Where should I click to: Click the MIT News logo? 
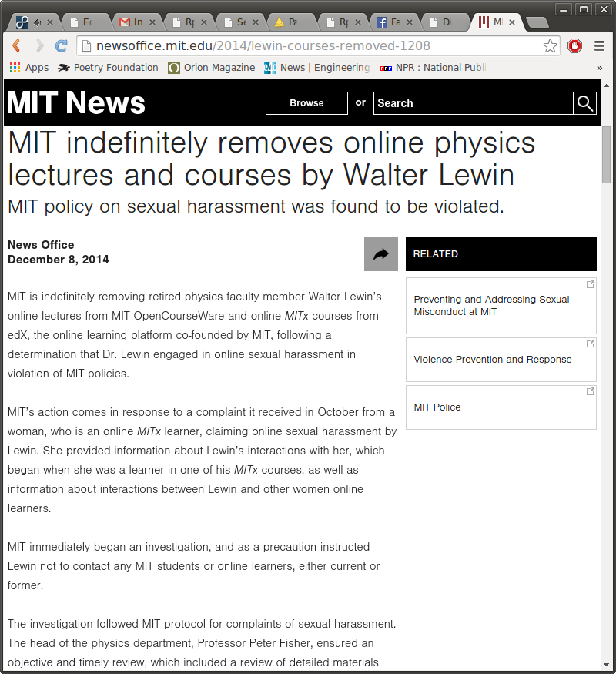(x=76, y=102)
